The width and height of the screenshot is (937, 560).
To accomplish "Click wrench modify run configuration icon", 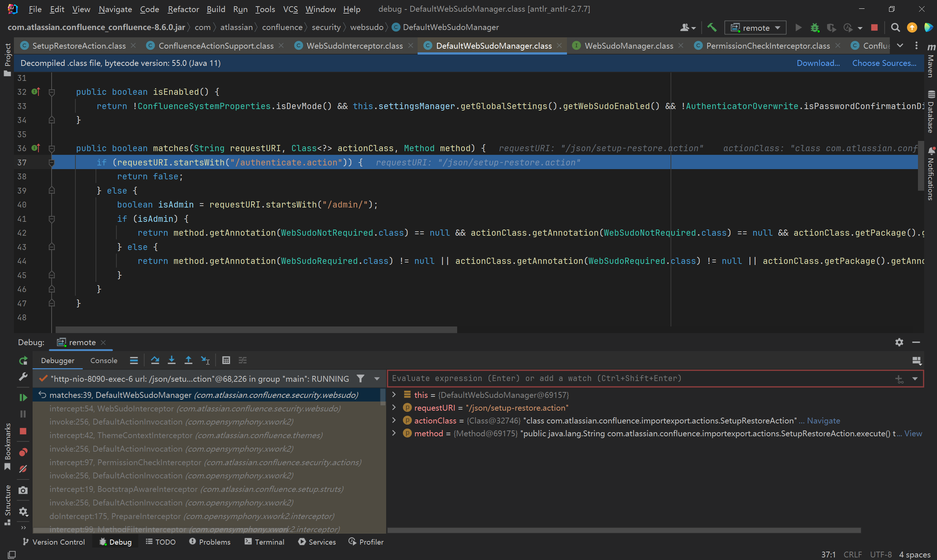I will pos(23,377).
